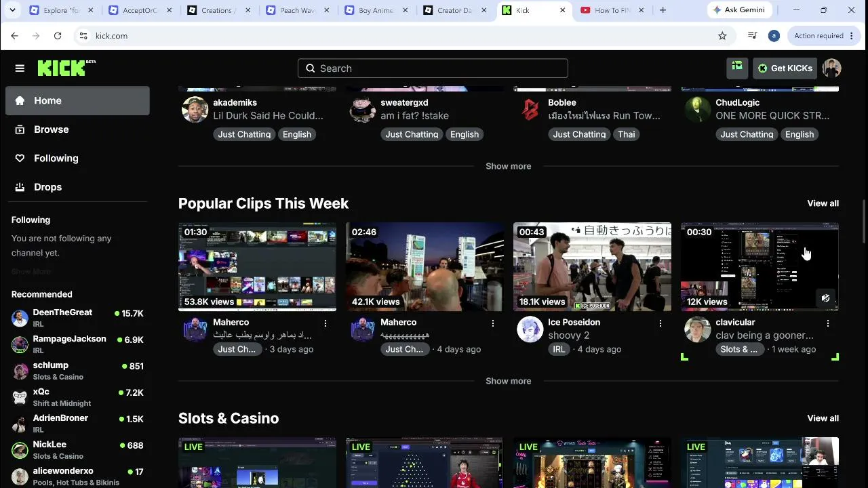This screenshot has height=488, width=868.
Task: Click into the Search field
Action: click(433, 68)
